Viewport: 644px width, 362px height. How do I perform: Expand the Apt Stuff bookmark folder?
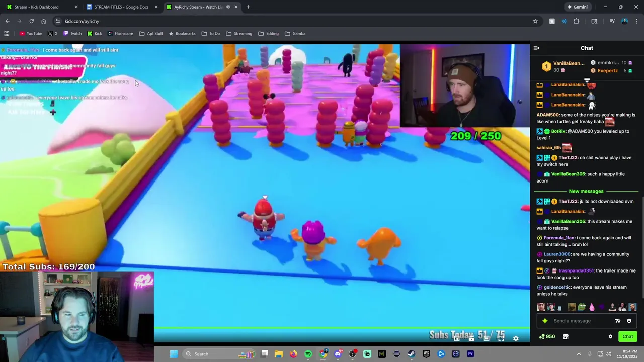[x=151, y=34]
